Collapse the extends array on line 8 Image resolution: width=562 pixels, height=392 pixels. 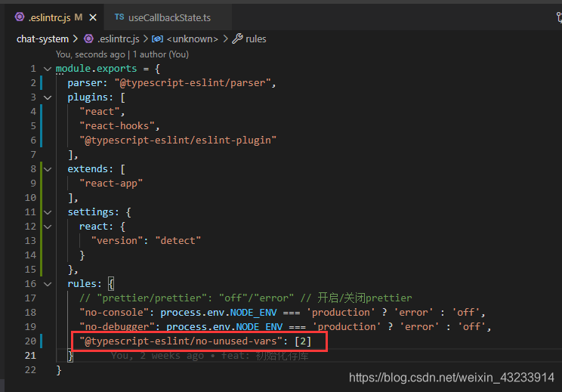(48, 168)
